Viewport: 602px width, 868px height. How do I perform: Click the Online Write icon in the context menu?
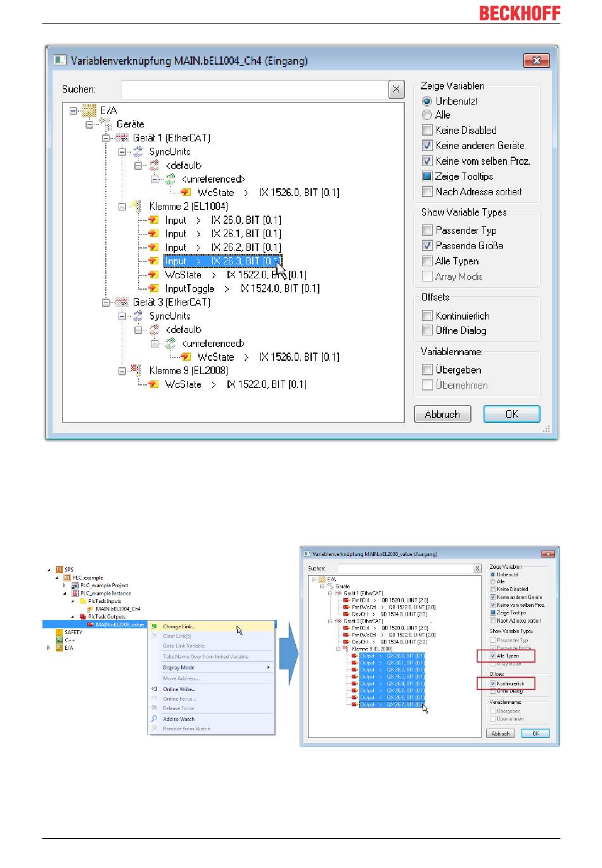point(154,689)
